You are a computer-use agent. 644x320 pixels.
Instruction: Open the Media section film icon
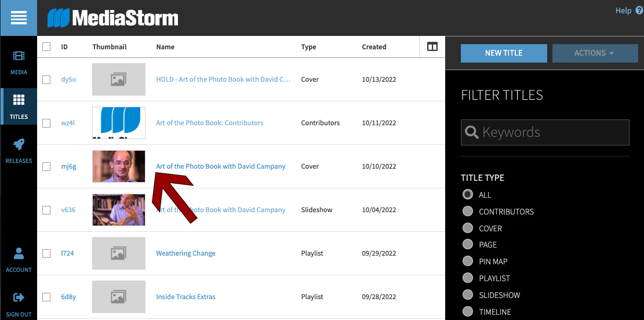coord(19,56)
